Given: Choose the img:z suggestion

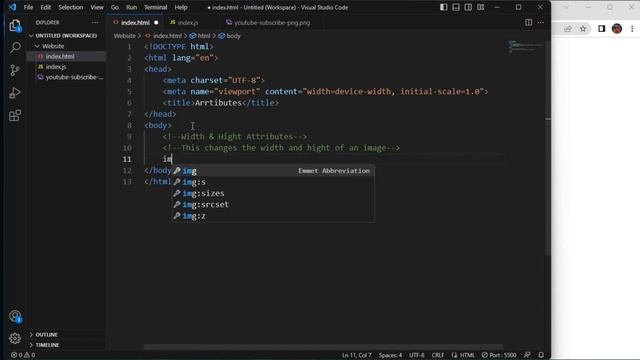Looking at the screenshot, I should click(273, 216).
